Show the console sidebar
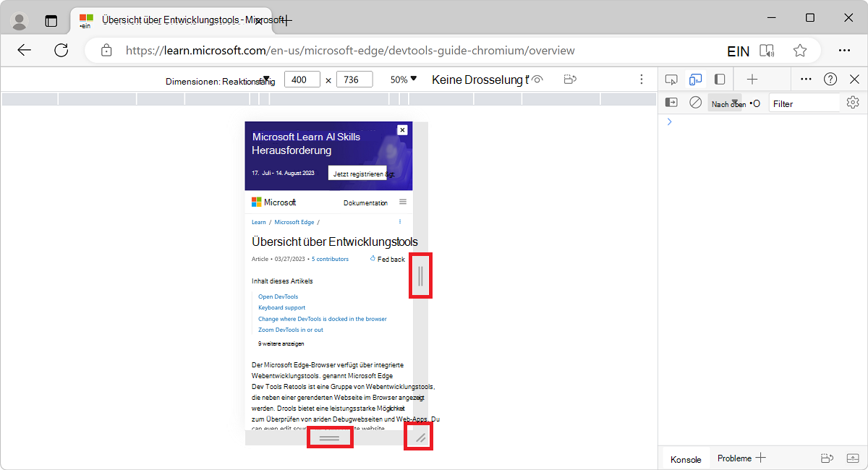The width and height of the screenshot is (868, 470). (x=671, y=103)
